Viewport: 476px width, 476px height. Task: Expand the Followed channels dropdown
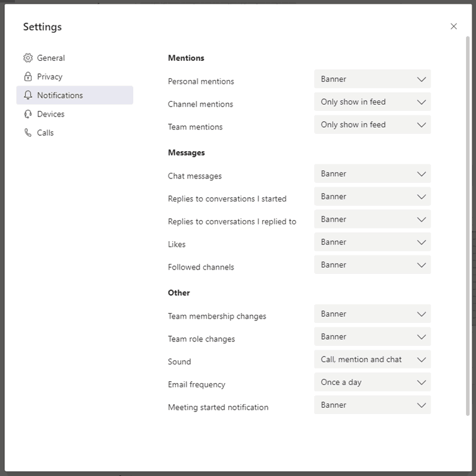point(372,265)
